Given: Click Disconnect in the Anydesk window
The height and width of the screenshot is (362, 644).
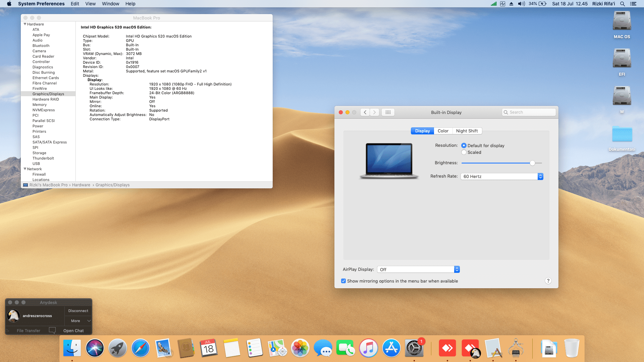Looking at the screenshot, I should coord(78,311).
